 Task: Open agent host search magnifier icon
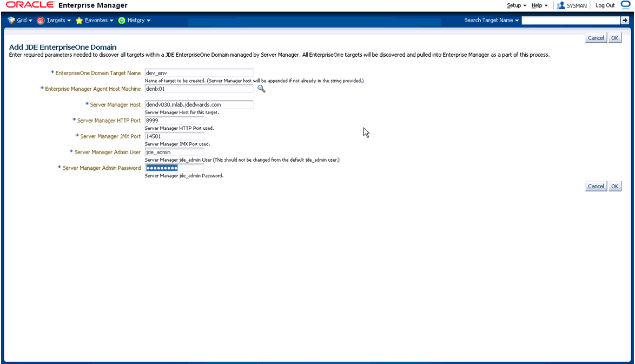tap(261, 89)
